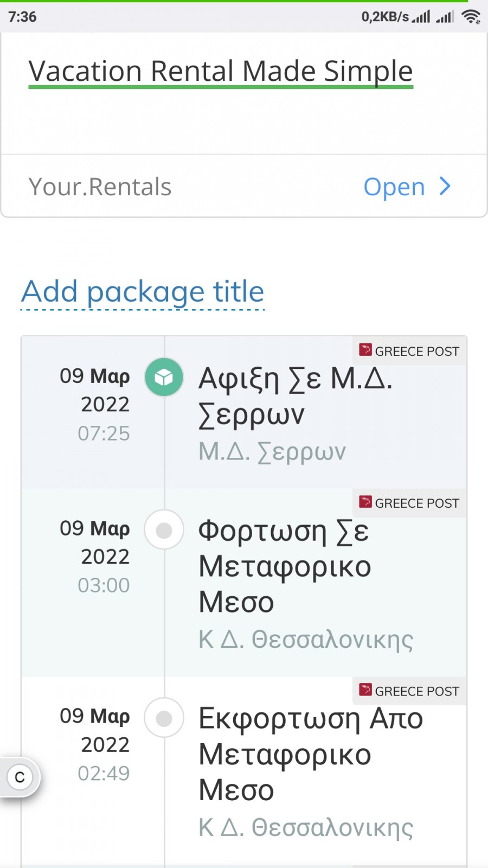The height and width of the screenshot is (868, 488).
Task: Tap the status bar clock showing 7:36
Action: pyautogui.click(x=22, y=17)
